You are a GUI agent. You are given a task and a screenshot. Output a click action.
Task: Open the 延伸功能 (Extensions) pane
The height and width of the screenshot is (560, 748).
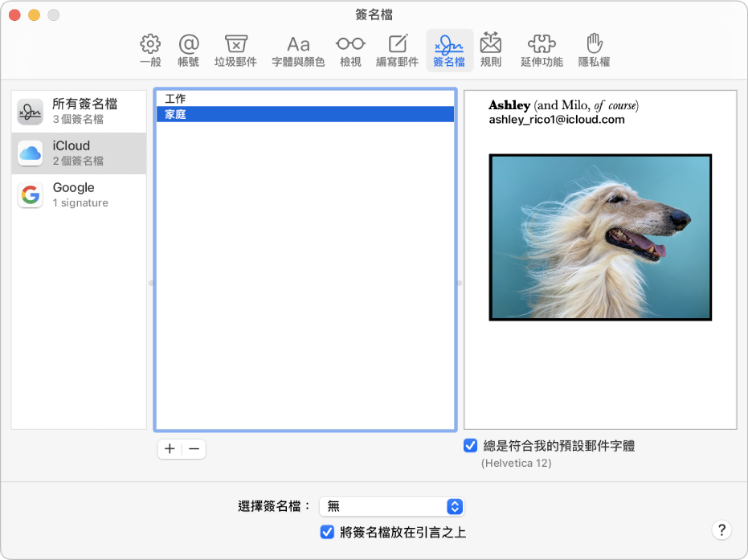pyautogui.click(x=542, y=50)
